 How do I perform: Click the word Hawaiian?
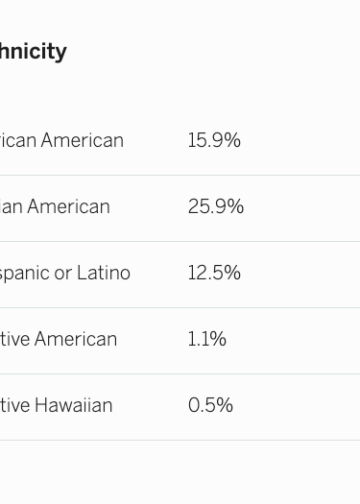[x=73, y=406]
